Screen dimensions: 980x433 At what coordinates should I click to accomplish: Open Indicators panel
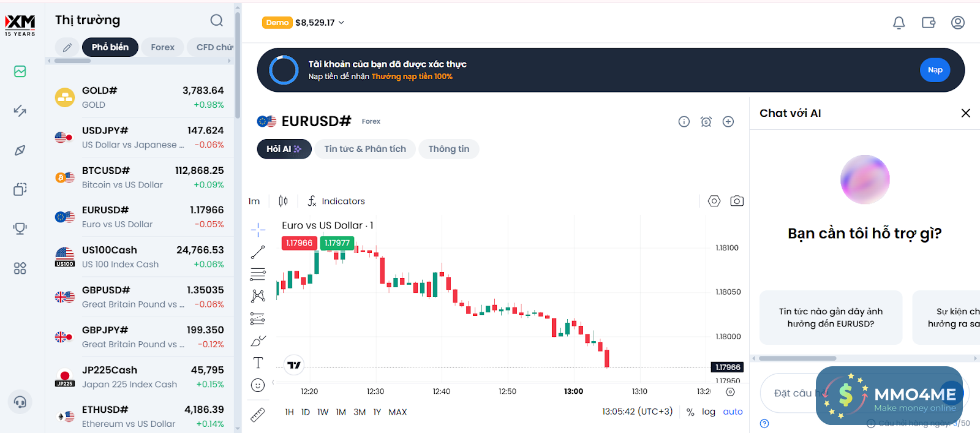click(x=336, y=201)
